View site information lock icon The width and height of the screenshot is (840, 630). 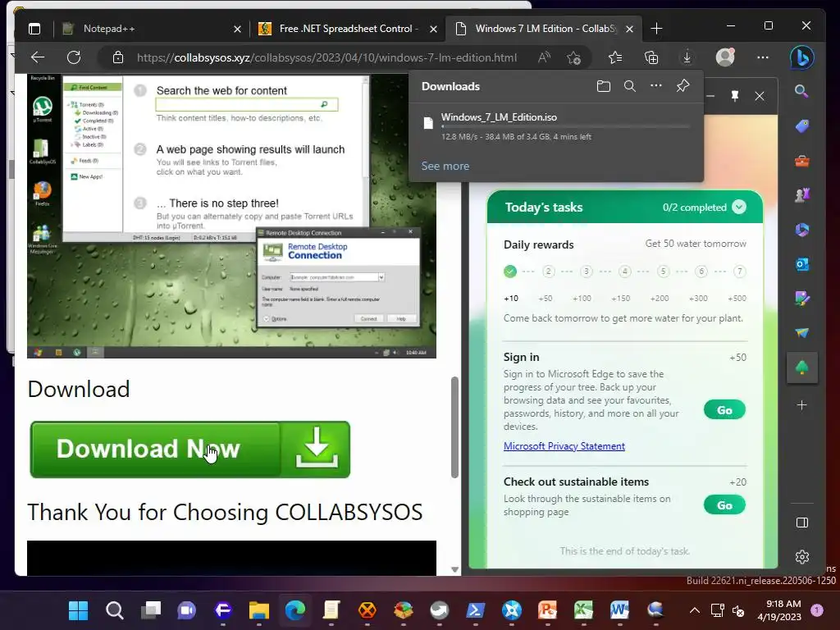pos(118,57)
